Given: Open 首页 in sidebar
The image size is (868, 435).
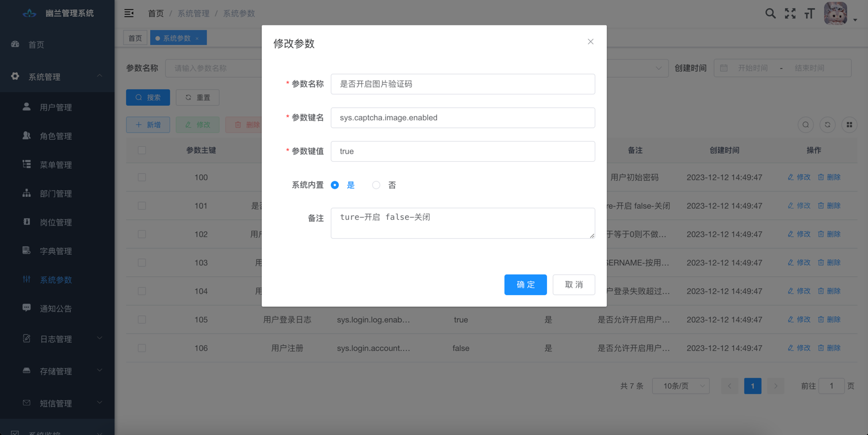Looking at the screenshot, I should point(57,44).
